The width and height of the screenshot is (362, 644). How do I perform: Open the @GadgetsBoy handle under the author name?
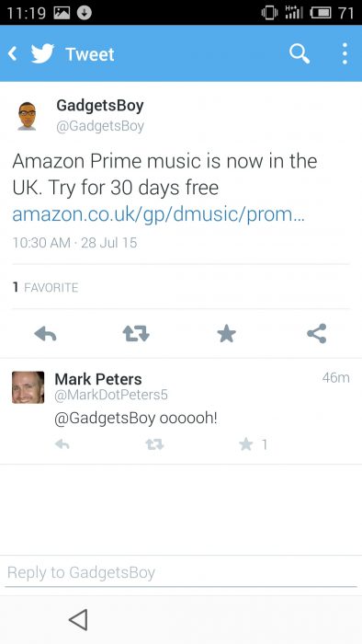click(100, 126)
